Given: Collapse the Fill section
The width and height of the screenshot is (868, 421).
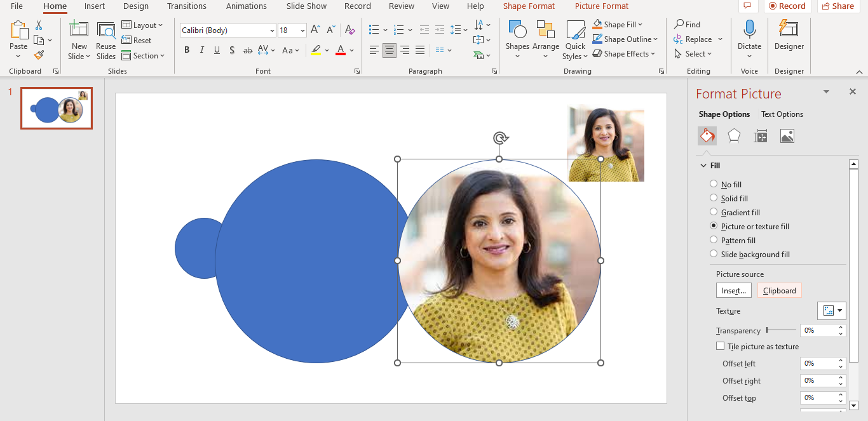Looking at the screenshot, I should pyautogui.click(x=703, y=166).
